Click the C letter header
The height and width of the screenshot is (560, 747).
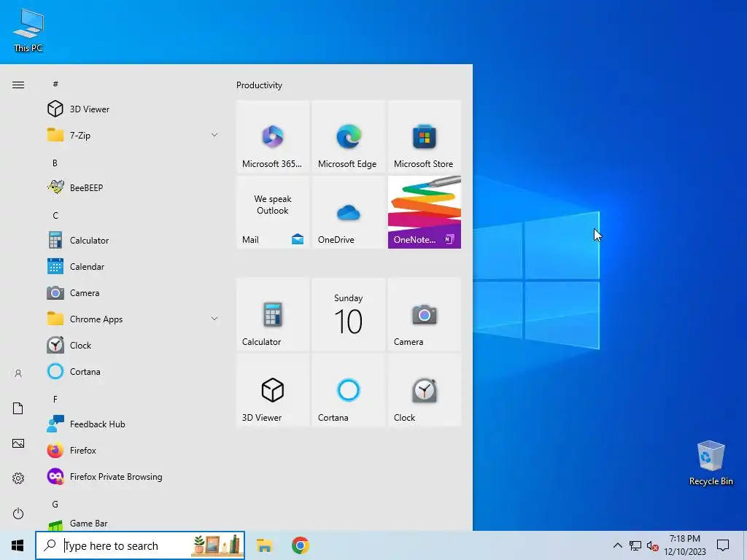point(55,215)
